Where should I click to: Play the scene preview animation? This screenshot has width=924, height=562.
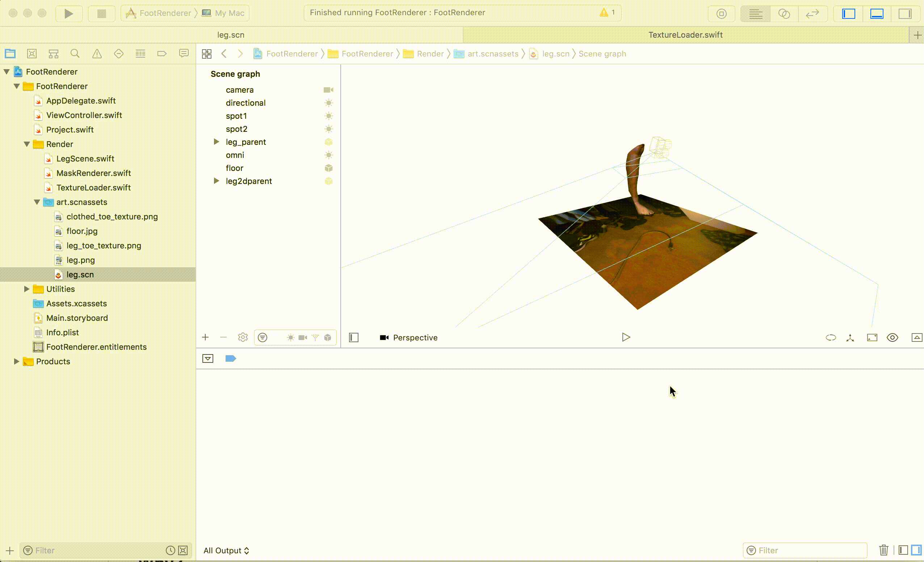click(x=626, y=337)
